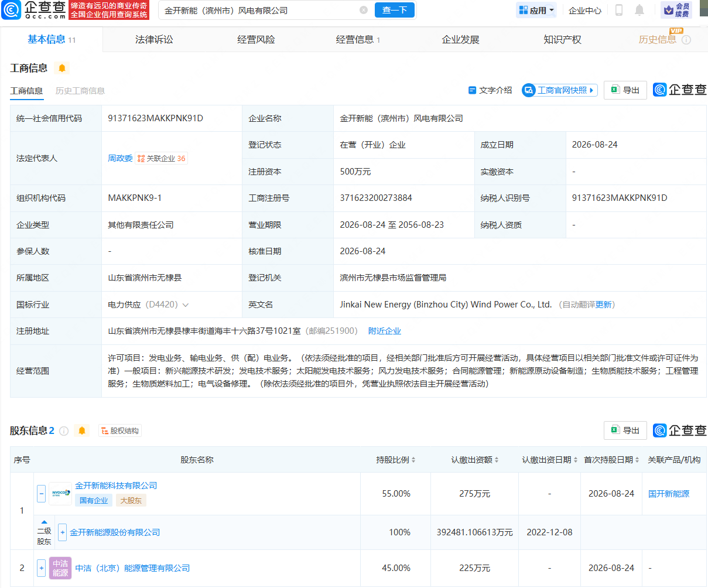Expand the 金开新能源股份有限公司 sub-shareholder
Image resolution: width=708 pixels, height=588 pixels.
tap(63, 532)
